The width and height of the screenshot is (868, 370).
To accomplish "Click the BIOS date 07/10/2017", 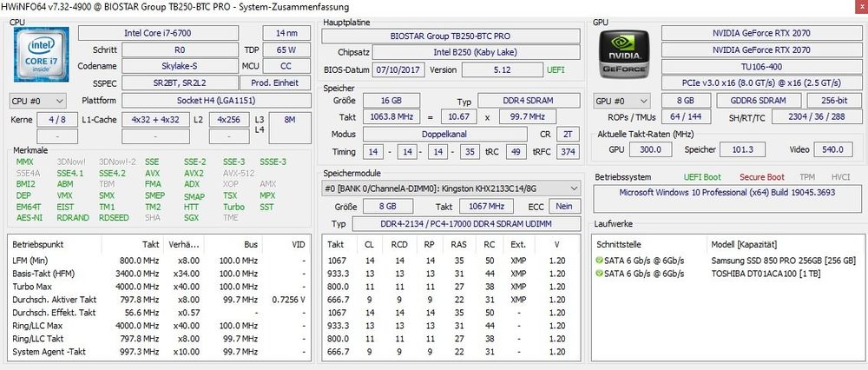I will tap(399, 69).
